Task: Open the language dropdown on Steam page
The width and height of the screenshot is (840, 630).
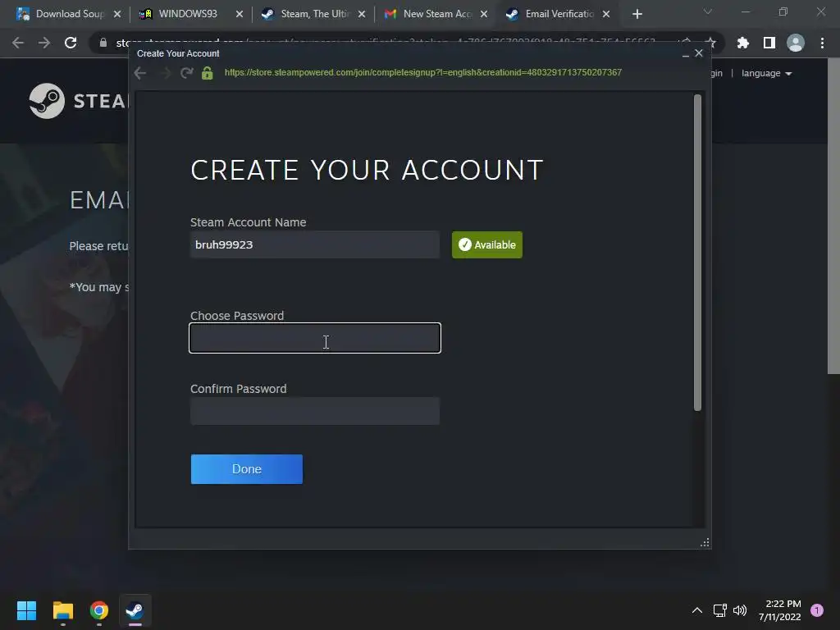Action: [x=766, y=73]
